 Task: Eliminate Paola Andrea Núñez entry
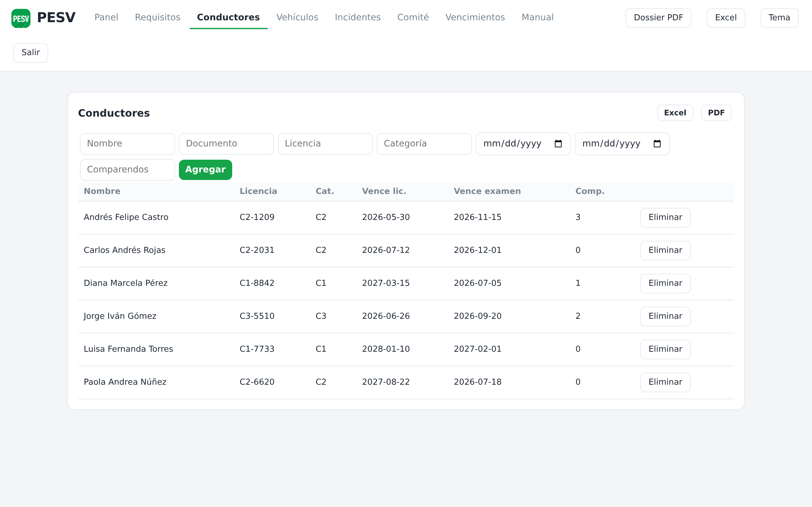665,382
